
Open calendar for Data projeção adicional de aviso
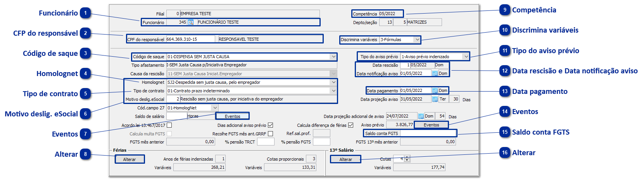421,116
